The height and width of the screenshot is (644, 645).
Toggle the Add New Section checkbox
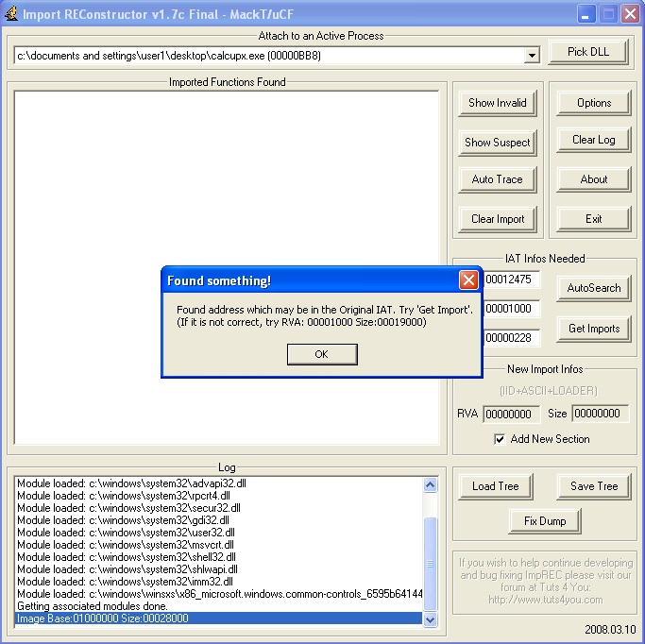click(x=500, y=439)
